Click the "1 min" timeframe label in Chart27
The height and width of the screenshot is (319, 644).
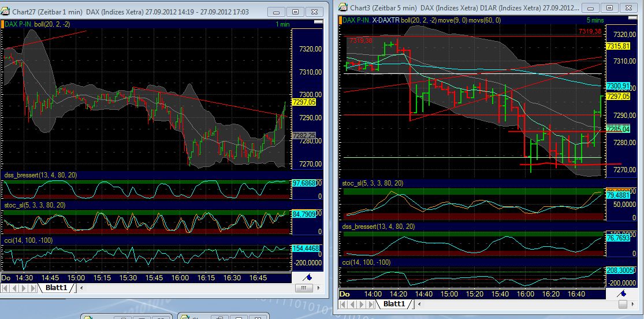(x=282, y=25)
